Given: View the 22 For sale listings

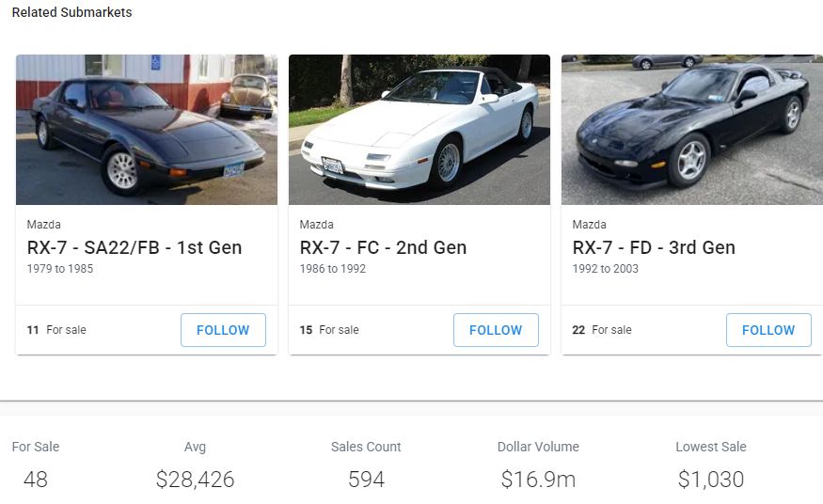Looking at the screenshot, I should (602, 330).
